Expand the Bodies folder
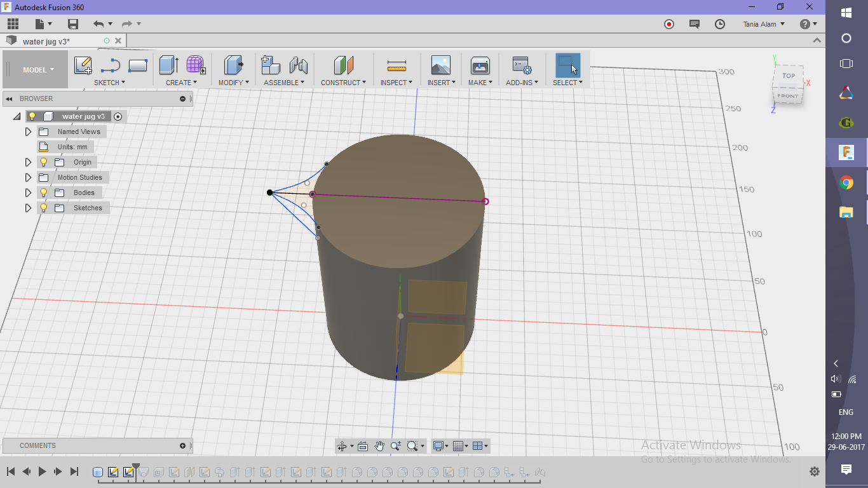 point(28,193)
